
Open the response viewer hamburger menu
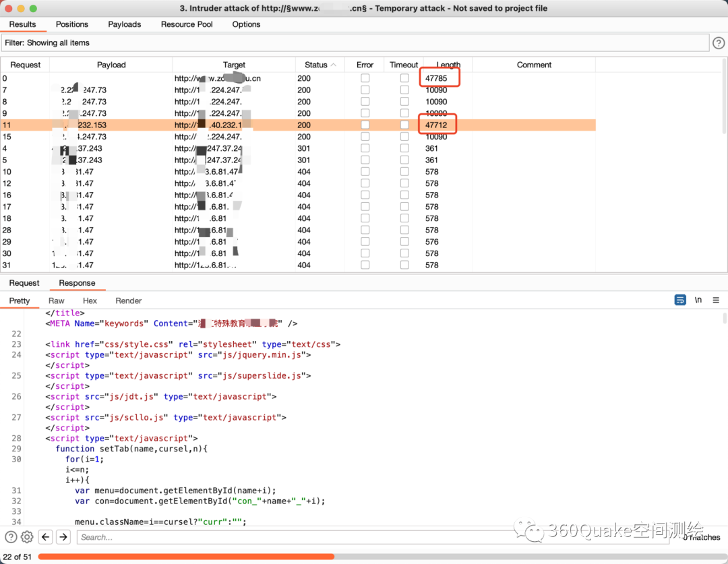pos(716,301)
